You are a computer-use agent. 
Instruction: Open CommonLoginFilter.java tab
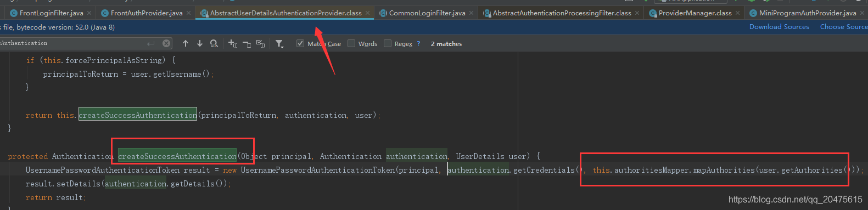pos(427,13)
